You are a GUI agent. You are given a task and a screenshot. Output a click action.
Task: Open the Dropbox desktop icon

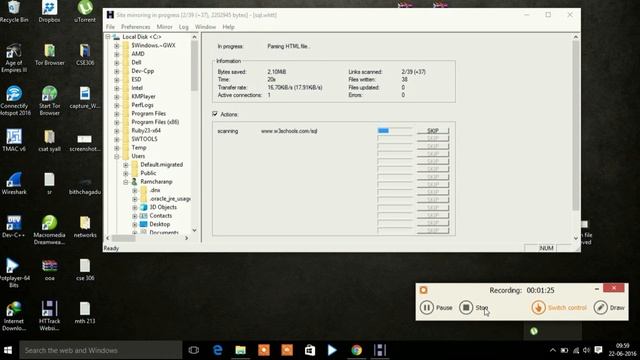pos(49,11)
